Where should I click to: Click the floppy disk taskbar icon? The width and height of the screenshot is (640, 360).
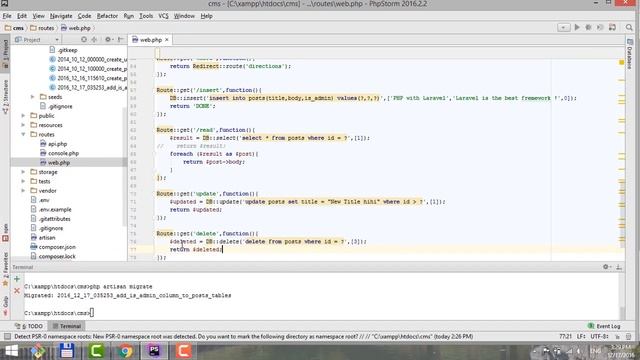[x=67, y=351]
